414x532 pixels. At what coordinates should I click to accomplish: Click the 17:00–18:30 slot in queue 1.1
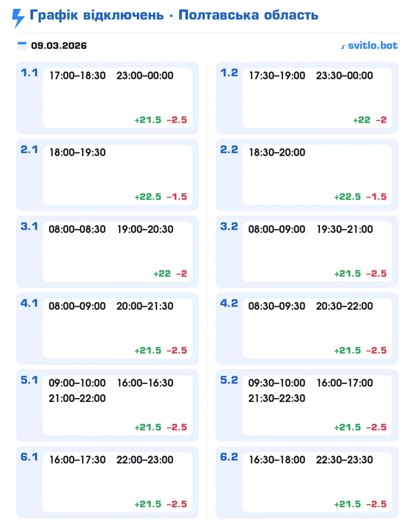(x=77, y=76)
